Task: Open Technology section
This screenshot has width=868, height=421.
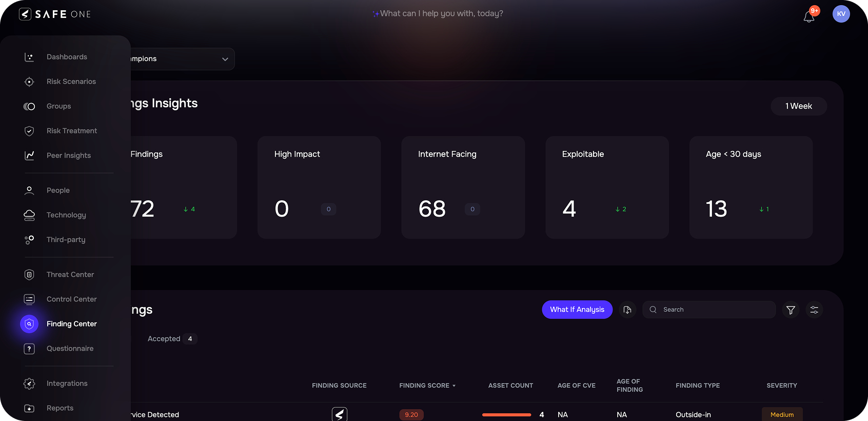Action: [66, 215]
